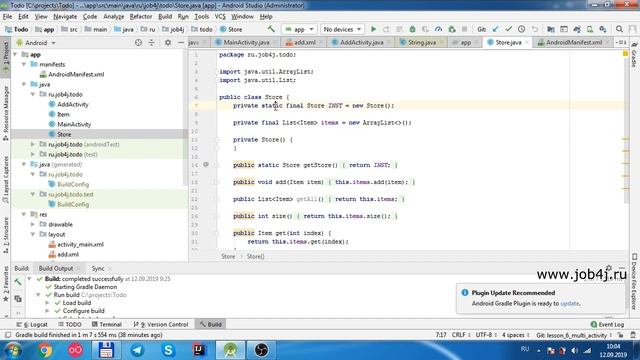Open the profiler gauge icon
This screenshot has width=640, height=360.
[x=438, y=29]
